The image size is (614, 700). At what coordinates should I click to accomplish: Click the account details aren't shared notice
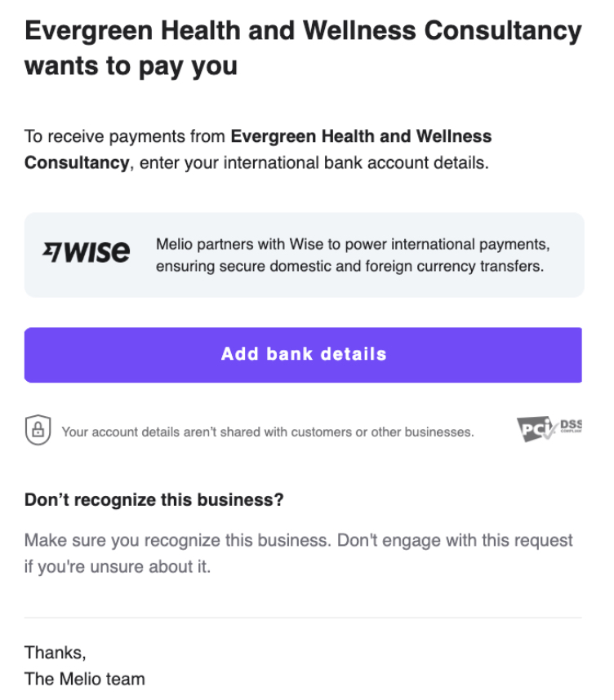click(268, 432)
